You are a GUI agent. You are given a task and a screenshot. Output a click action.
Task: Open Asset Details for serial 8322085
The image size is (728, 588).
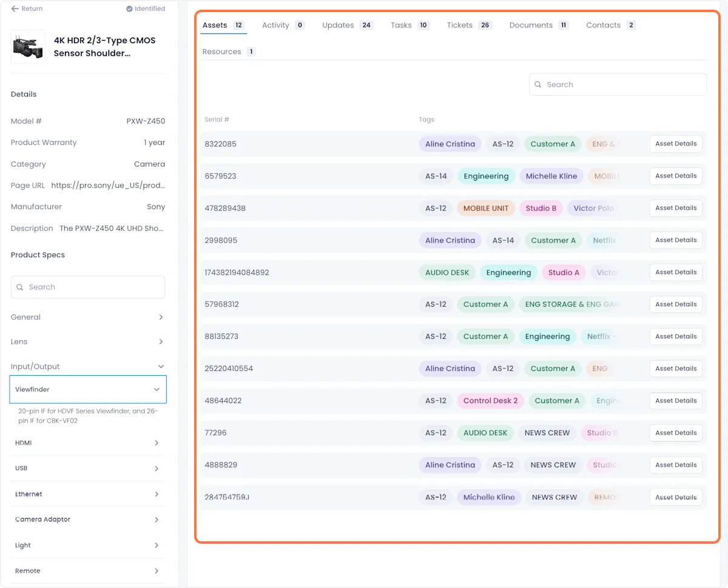click(x=676, y=144)
